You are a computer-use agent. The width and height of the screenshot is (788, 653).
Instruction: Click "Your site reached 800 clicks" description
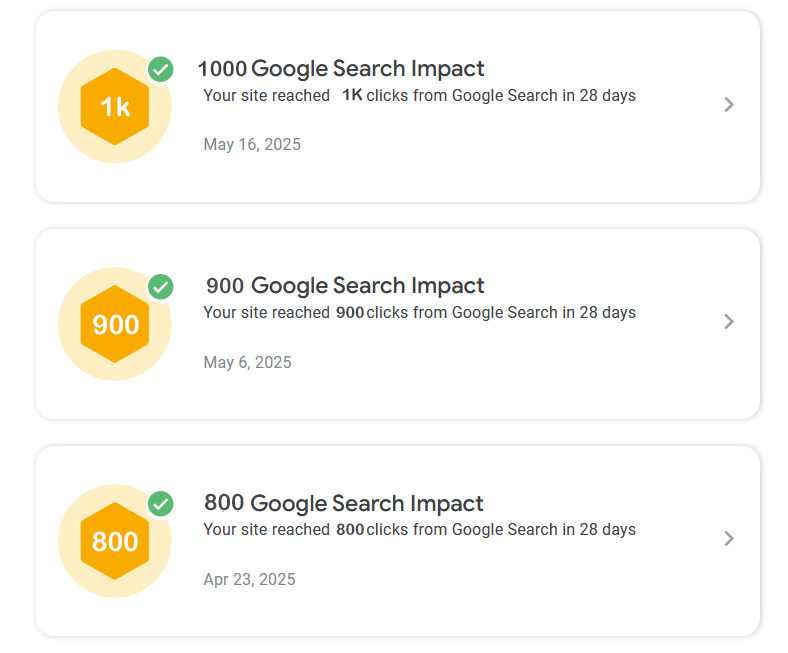click(419, 530)
